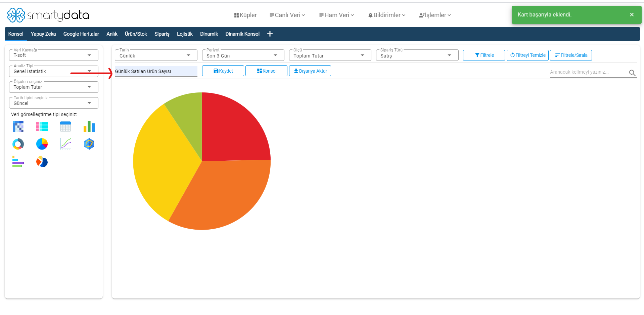Close the 'Kart başarıyla eklendi' notification

coord(632,14)
